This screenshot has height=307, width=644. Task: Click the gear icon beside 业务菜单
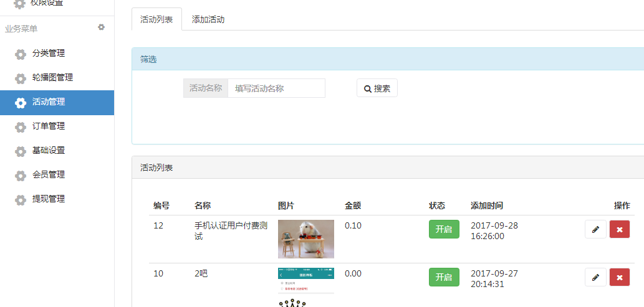coord(102,27)
